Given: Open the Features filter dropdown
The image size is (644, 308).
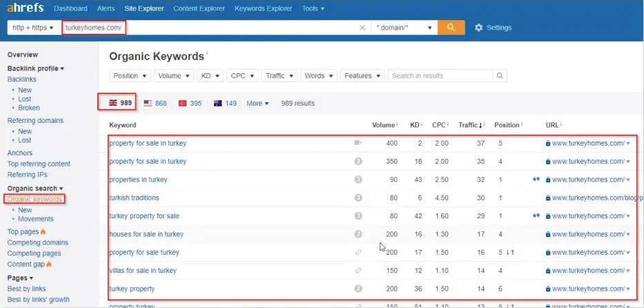Looking at the screenshot, I should pyautogui.click(x=362, y=75).
